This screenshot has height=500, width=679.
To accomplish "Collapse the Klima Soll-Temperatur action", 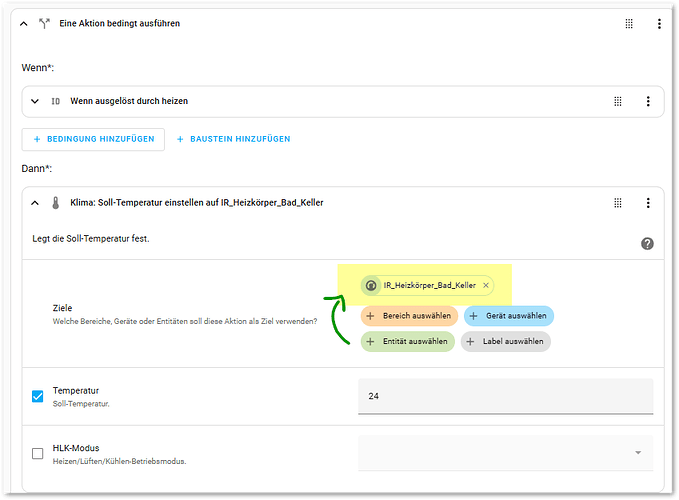I will (x=35, y=202).
